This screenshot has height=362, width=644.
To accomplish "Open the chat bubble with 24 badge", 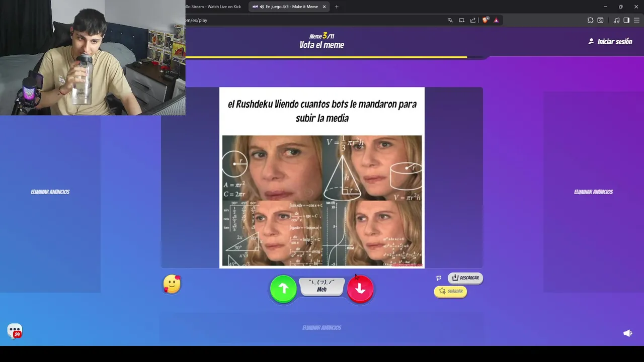I will coord(15,331).
